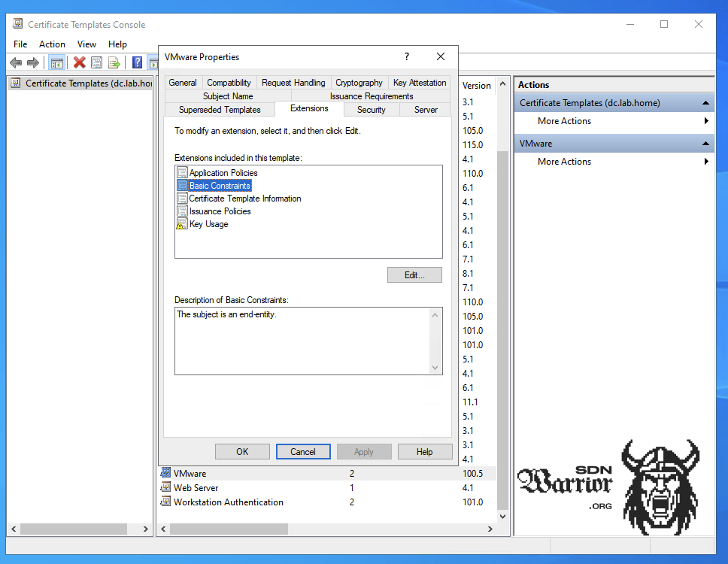Click the down arrow on the version list scrollbar
This screenshot has width=728, height=564.
point(502,516)
